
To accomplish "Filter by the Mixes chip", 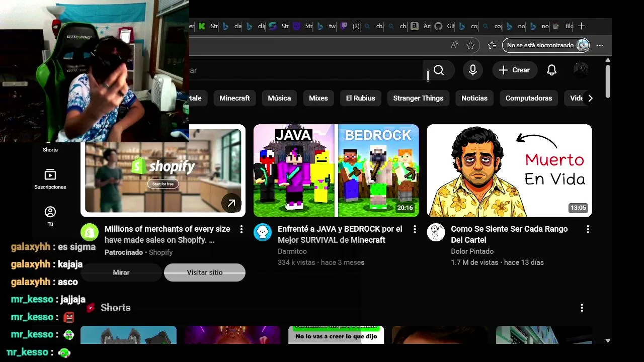I will (318, 98).
